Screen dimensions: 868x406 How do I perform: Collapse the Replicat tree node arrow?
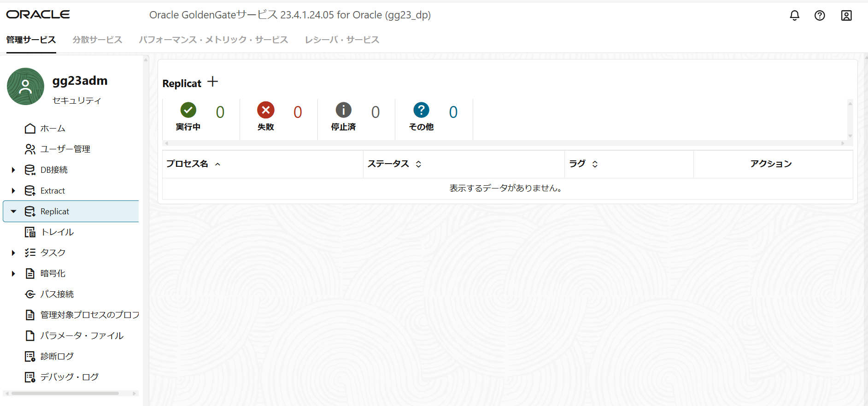tap(13, 212)
